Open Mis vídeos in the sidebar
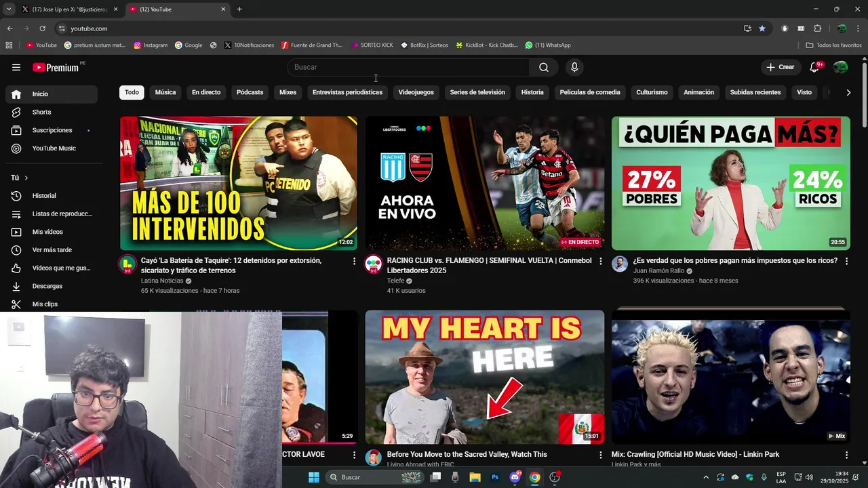Screen dimensions: 868x488 [x=52, y=232]
